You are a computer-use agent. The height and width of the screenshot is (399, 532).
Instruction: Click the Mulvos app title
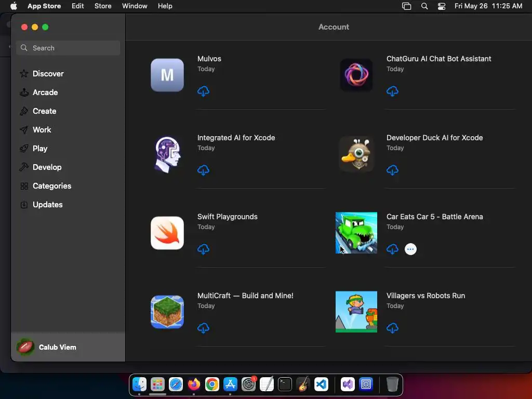click(209, 59)
